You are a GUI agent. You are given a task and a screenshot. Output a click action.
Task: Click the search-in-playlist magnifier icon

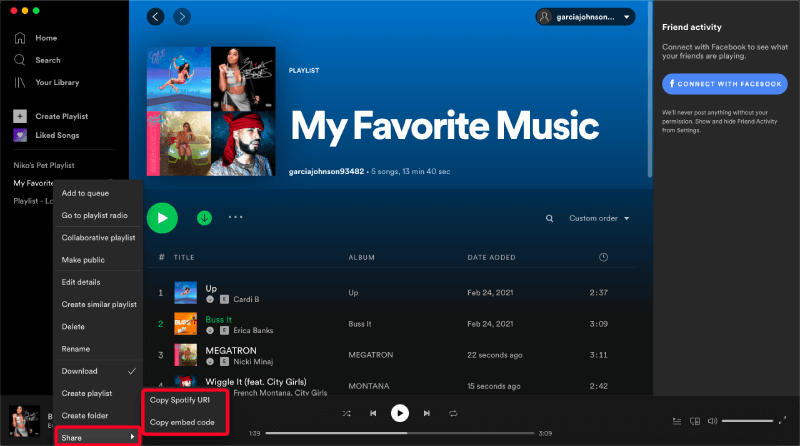pyautogui.click(x=549, y=218)
